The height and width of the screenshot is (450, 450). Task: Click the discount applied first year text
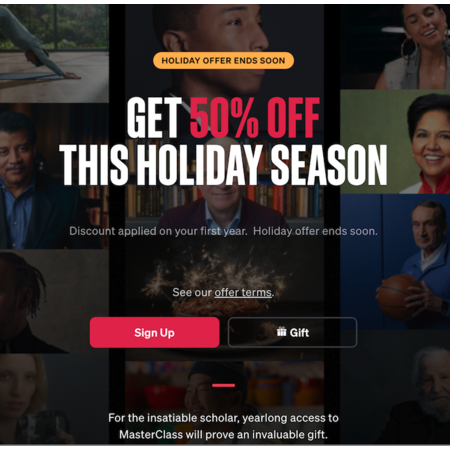click(223, 231)
